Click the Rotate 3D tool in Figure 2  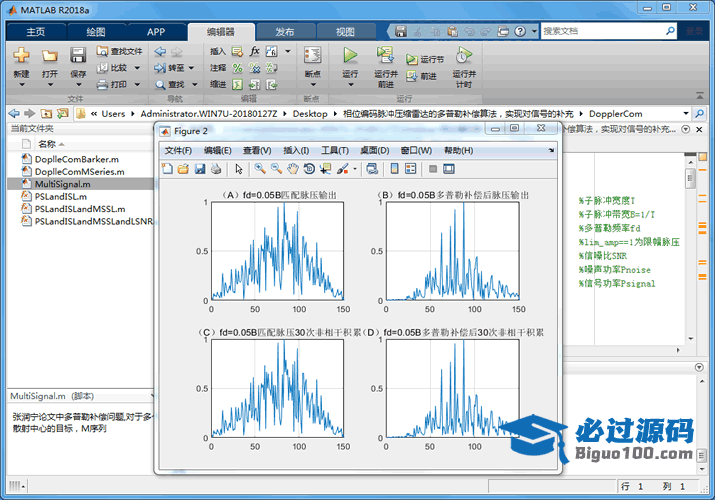coord(308,169)
